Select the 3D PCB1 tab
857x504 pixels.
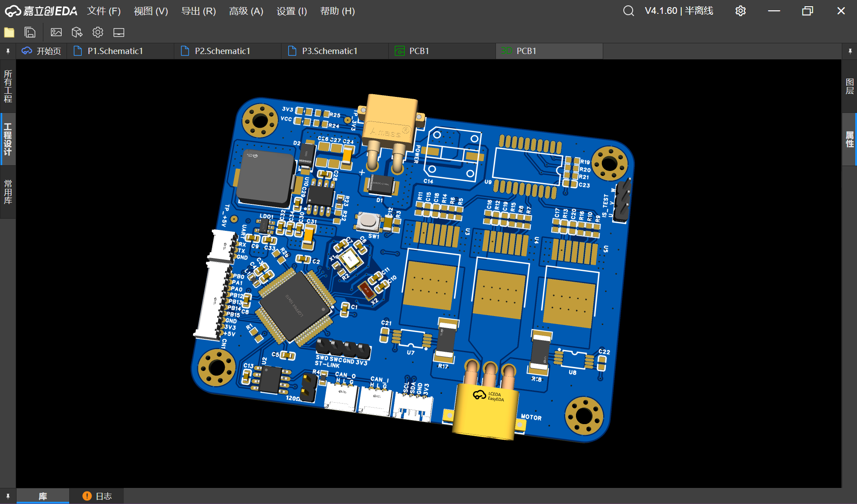coord(550,51)
